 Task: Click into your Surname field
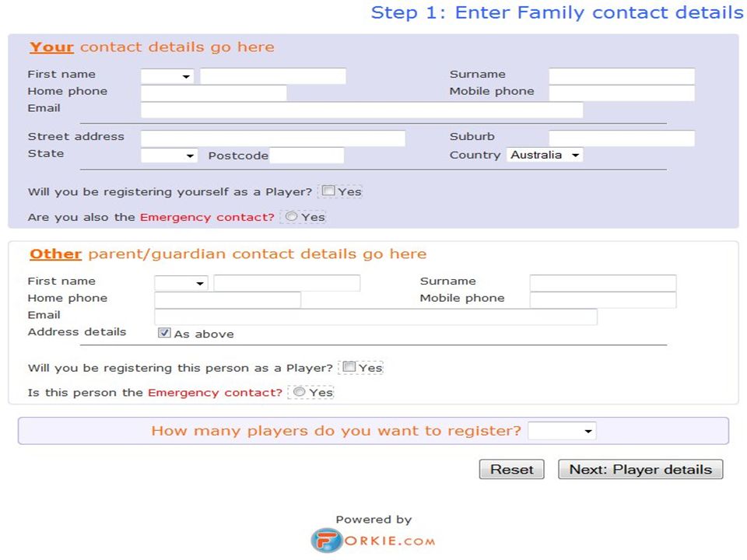click(622, 76)
